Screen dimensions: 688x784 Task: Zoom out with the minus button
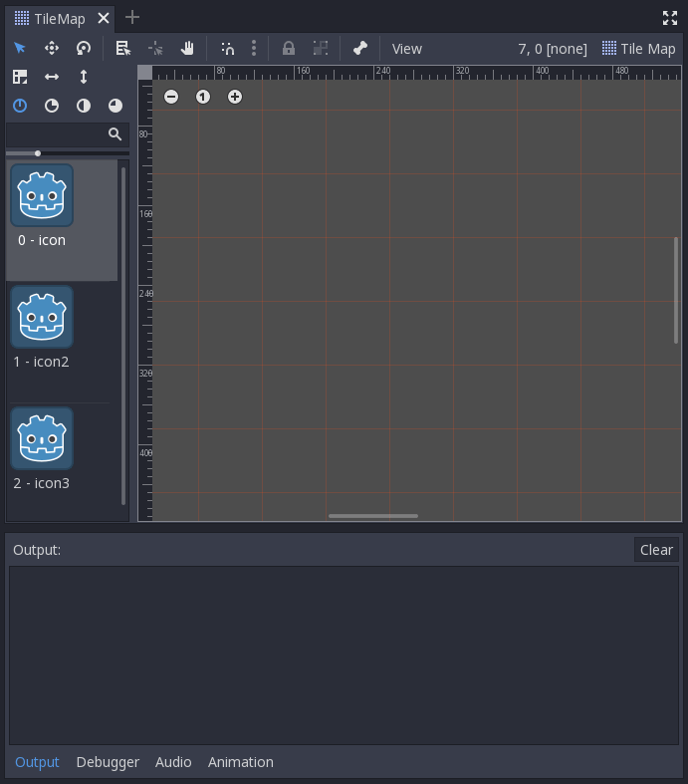171,97
